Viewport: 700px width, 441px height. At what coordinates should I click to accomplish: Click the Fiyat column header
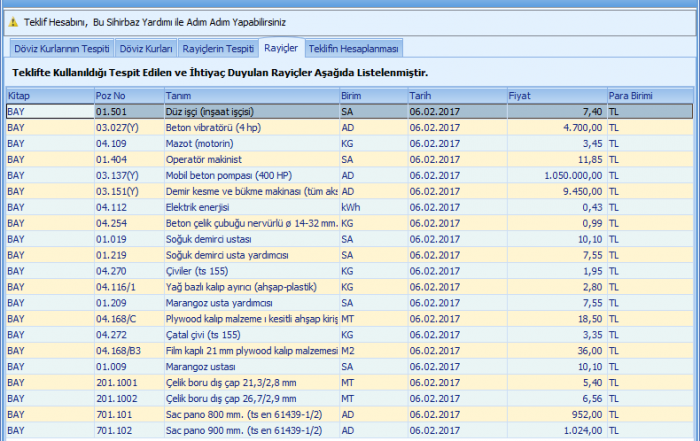[555, 96]
